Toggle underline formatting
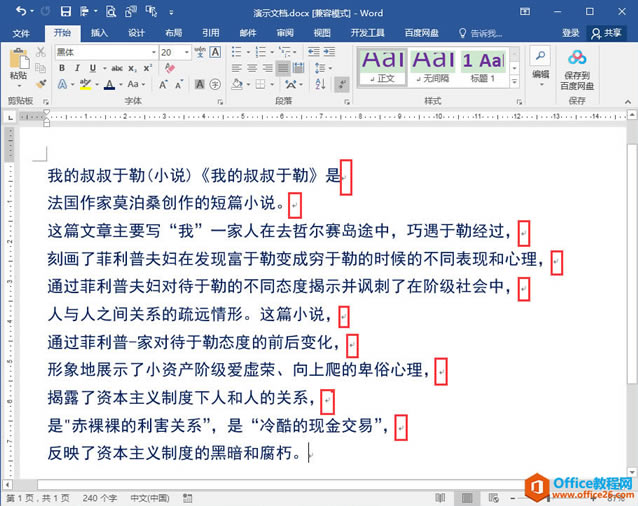638x506 pixels. point(93,68)
